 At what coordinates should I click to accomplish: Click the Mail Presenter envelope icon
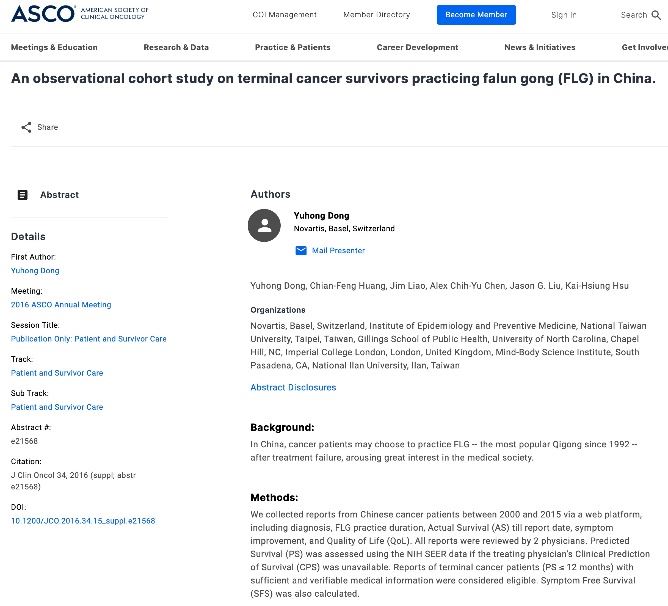[300, 250]
